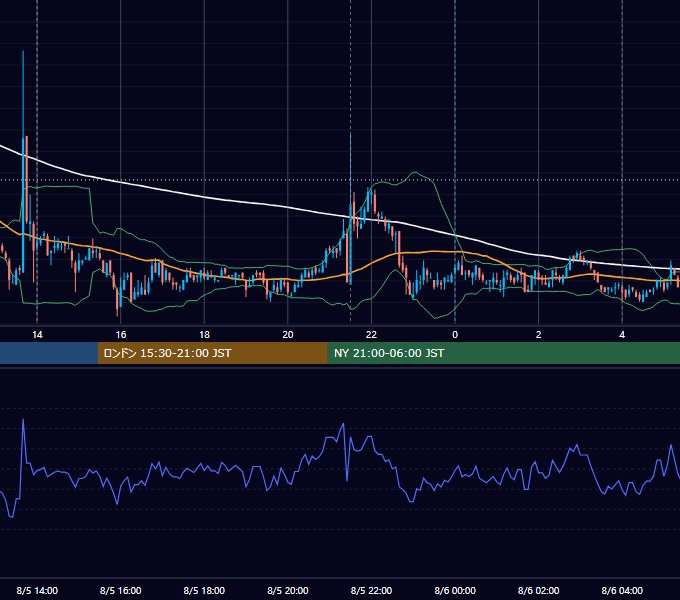Click the 8/6 02:00 label on indicator axis

(539, 590)
